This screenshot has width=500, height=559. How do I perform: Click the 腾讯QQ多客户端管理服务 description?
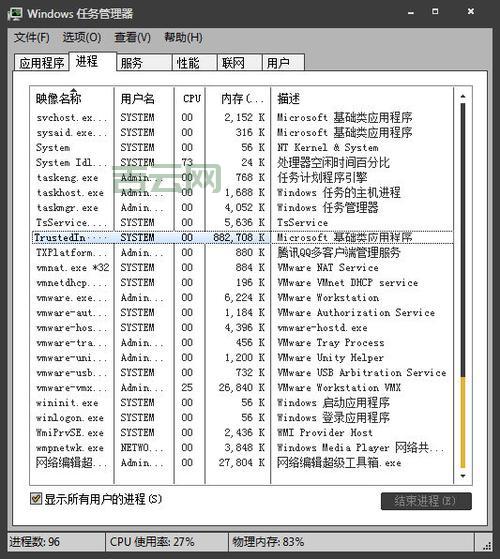[x=339, y=252]
